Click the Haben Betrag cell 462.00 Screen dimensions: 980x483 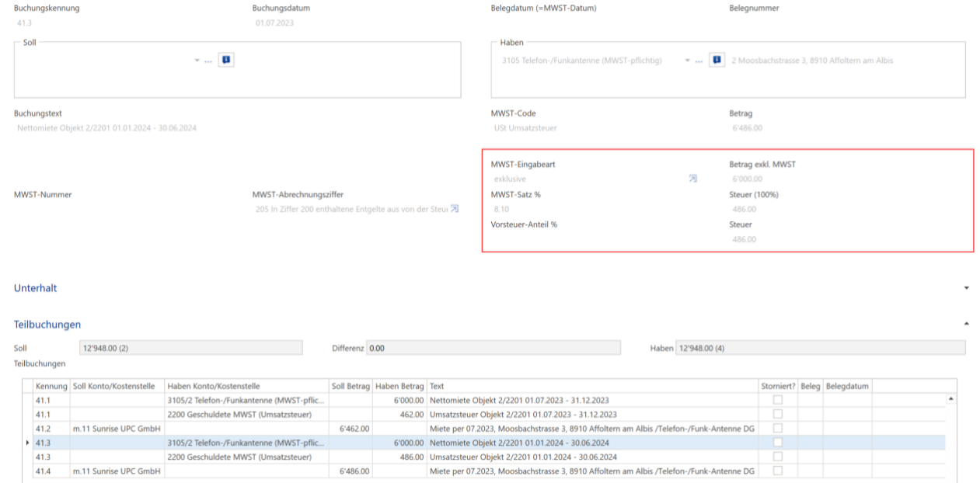tap(399, 414)
